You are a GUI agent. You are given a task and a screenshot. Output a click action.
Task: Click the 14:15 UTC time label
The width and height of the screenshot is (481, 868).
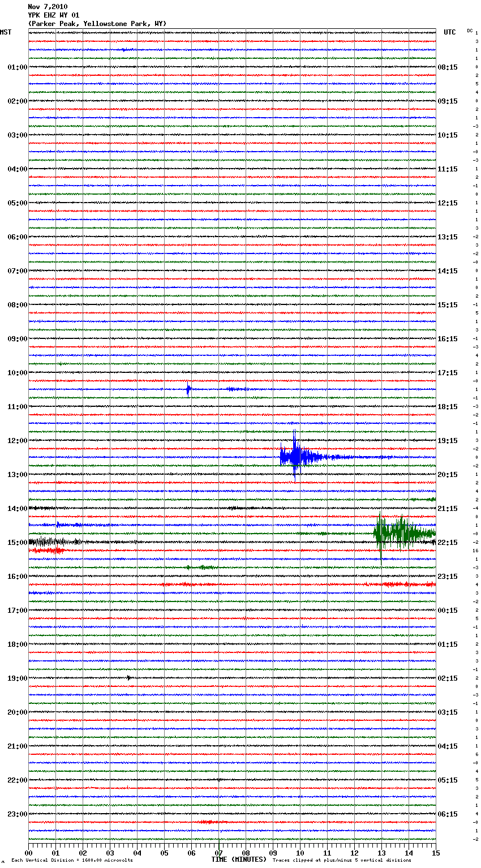448,271
